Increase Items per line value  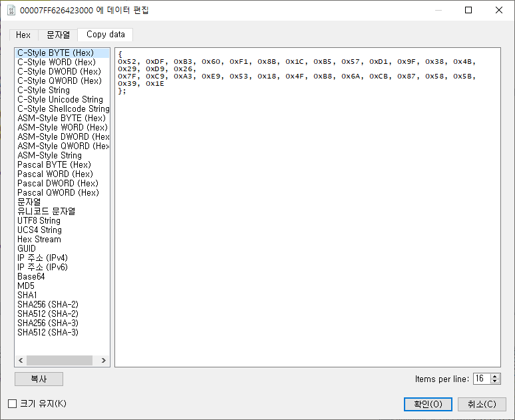[x=495, y=376]
